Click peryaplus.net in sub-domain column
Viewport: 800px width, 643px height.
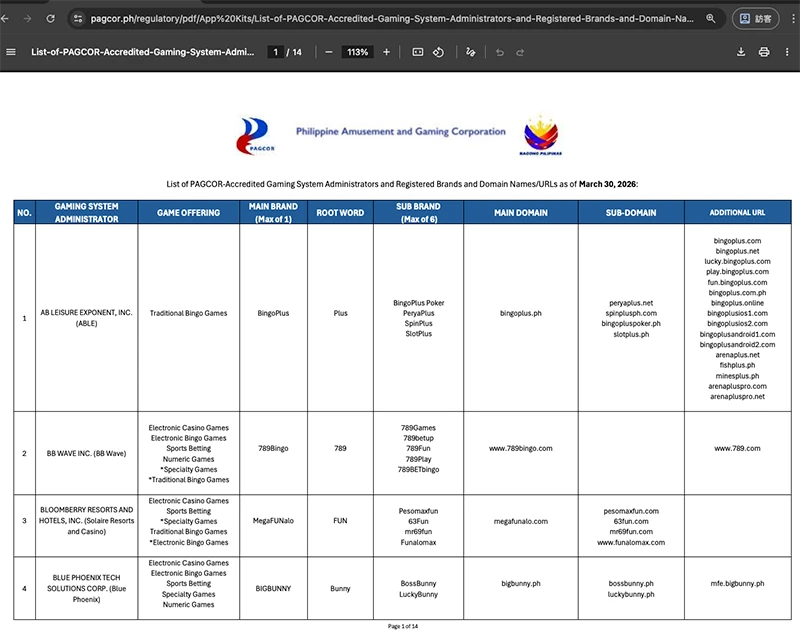pyautogui.click(x=631, y=303)
